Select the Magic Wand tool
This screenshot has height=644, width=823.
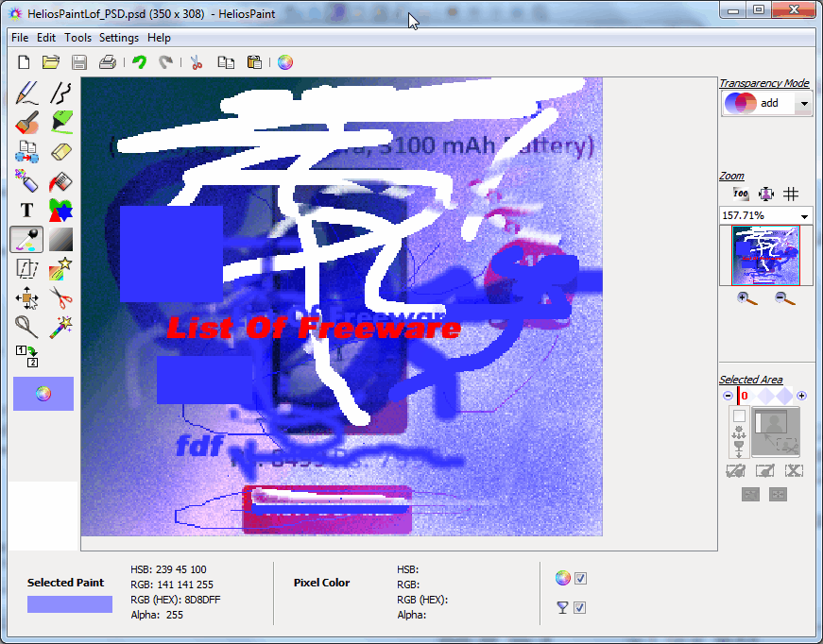click(60, 328)
